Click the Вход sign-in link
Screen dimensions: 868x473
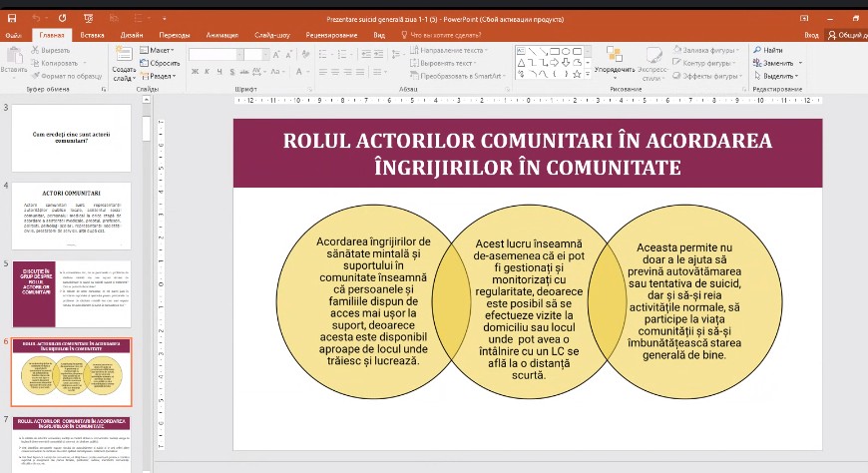point(811,35)
